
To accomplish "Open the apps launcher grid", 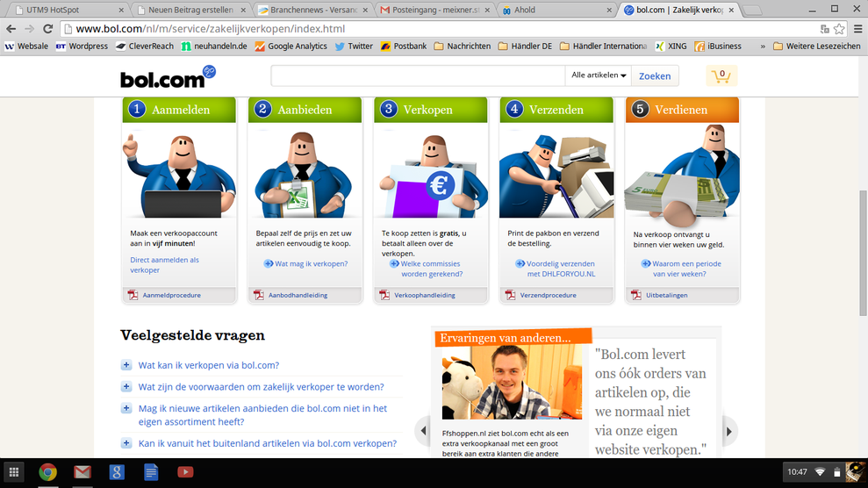I will 14,472.
